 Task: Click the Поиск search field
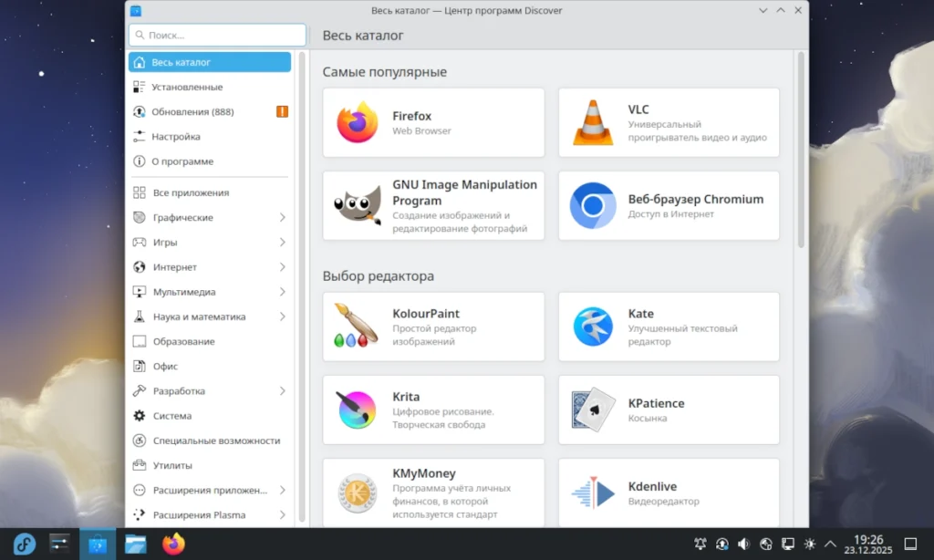point(217,36)
